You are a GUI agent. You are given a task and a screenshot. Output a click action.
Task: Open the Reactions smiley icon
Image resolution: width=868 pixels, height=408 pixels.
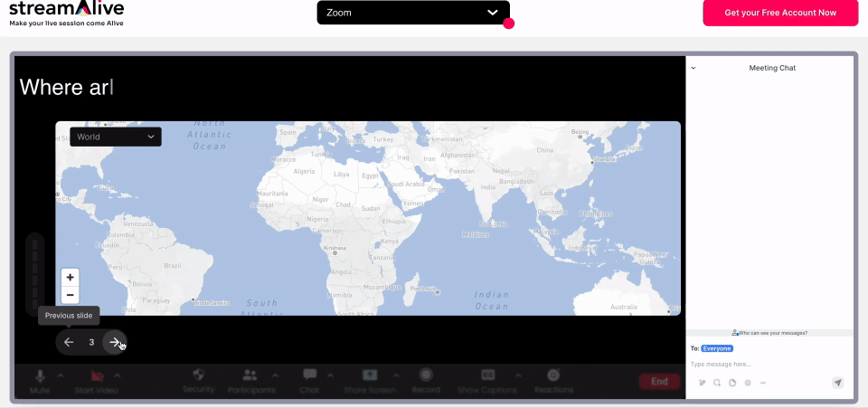pos(553,375)
